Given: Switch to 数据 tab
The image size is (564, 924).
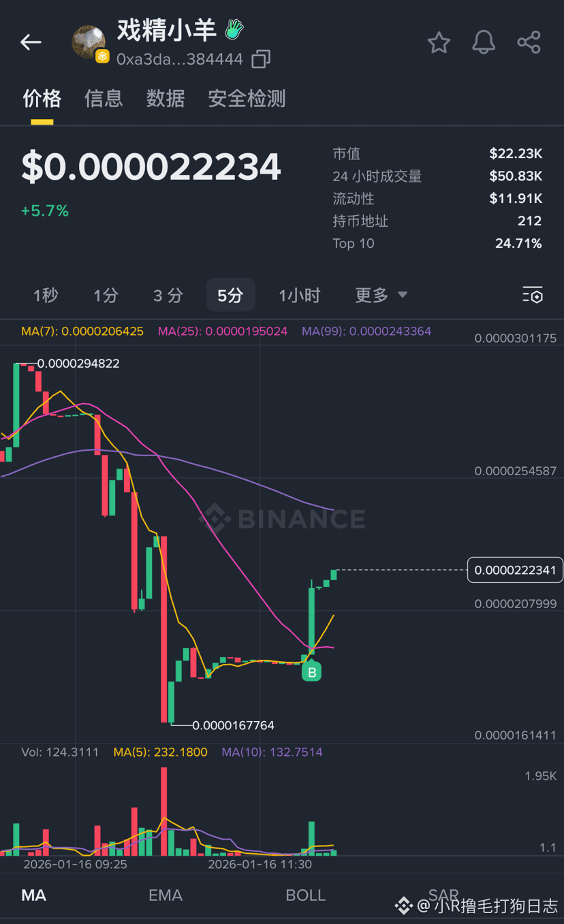Looking at the screenshot, I should point(166,99).
